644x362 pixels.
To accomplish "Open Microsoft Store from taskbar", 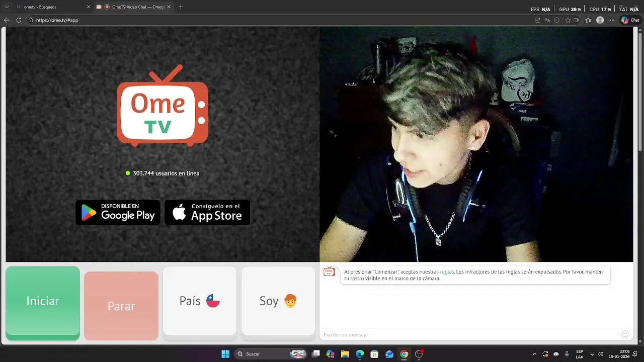I will (374, 354).
